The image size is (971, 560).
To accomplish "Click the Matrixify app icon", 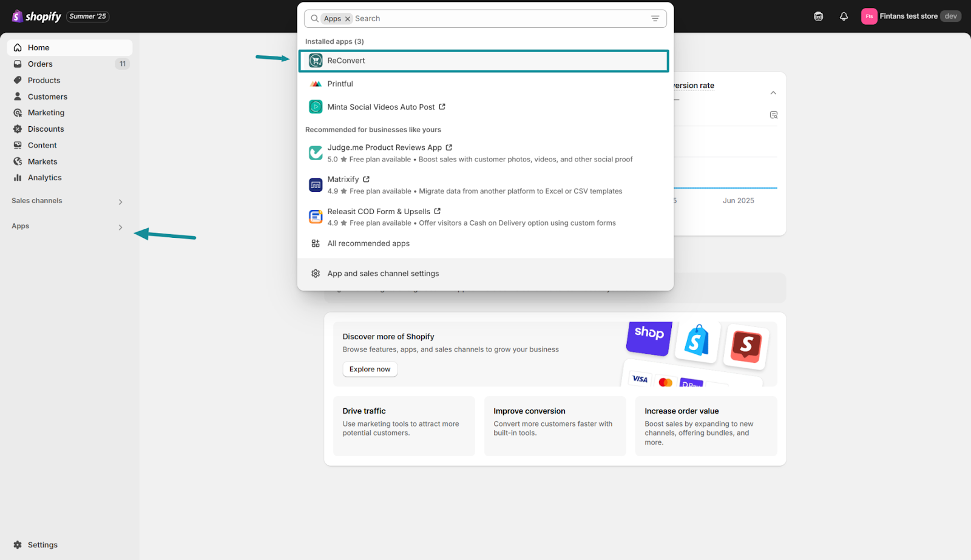I will [x=316, y=185].
